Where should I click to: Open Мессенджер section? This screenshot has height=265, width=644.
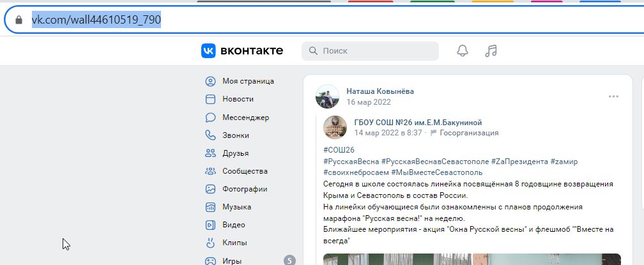245,117
